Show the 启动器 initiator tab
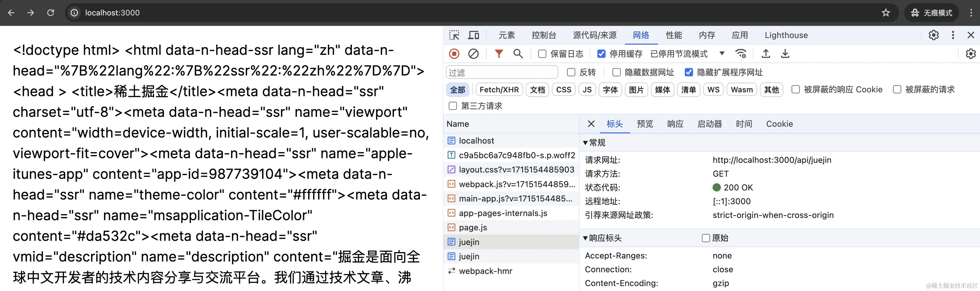This screenshot has height=291, width=980. [x=709, y=124]
